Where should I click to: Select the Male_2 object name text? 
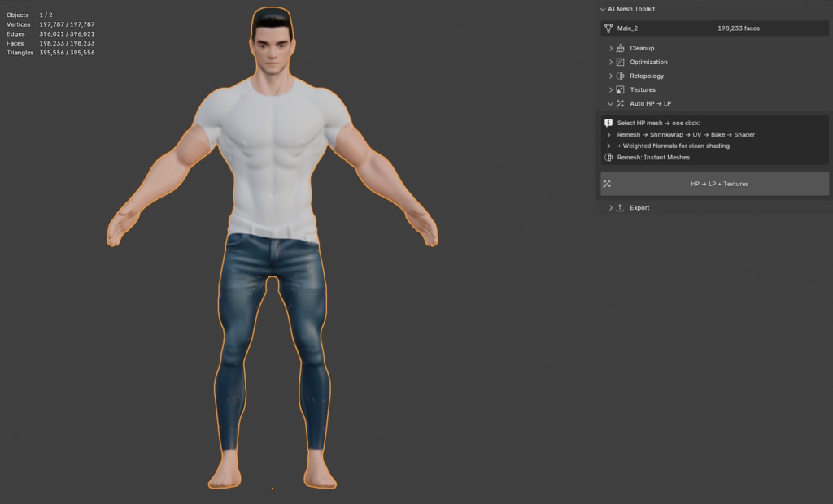627,28
